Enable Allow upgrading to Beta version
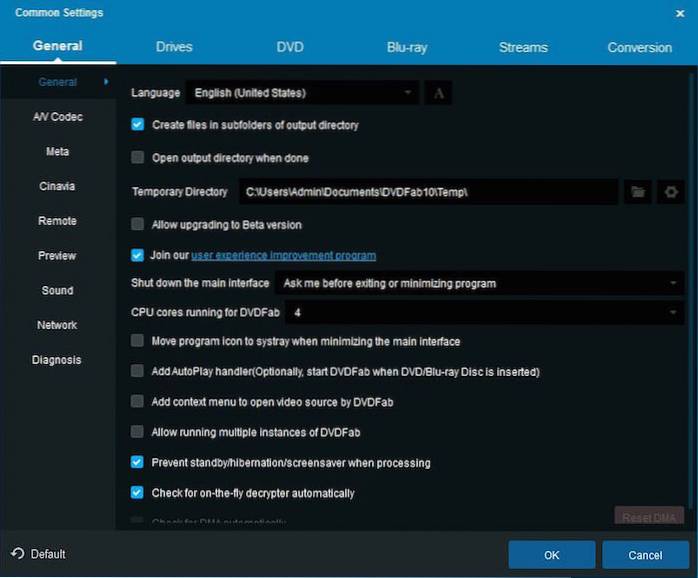This screenshot has width=698, height=578. tap(138, 225)
